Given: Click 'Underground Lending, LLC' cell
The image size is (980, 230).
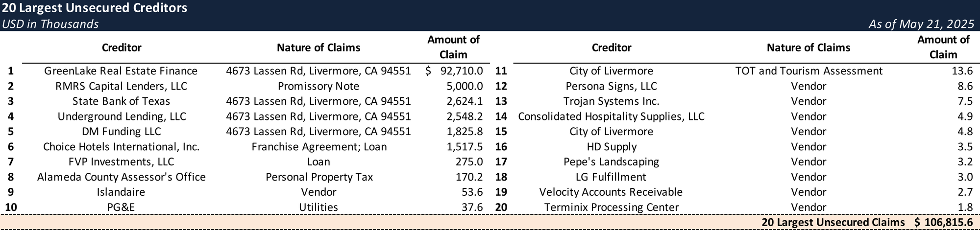Looking at the screenshot, I should pyautogui.click(x=122, y=116).
